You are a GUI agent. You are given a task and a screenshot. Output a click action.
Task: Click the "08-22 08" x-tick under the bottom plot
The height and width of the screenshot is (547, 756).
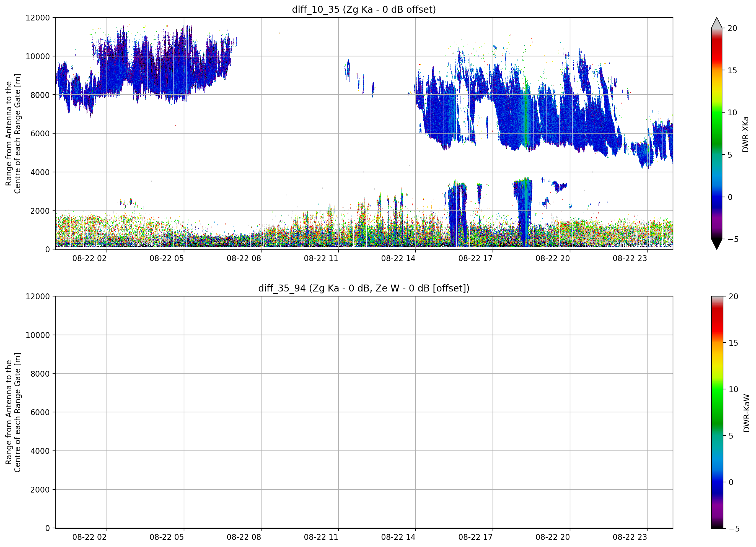click(x=244, y=537)
